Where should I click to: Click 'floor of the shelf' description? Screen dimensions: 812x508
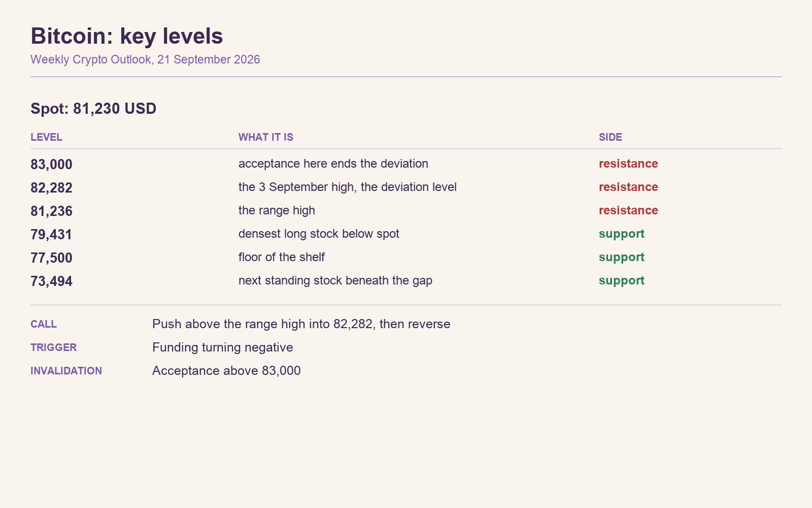282,257
